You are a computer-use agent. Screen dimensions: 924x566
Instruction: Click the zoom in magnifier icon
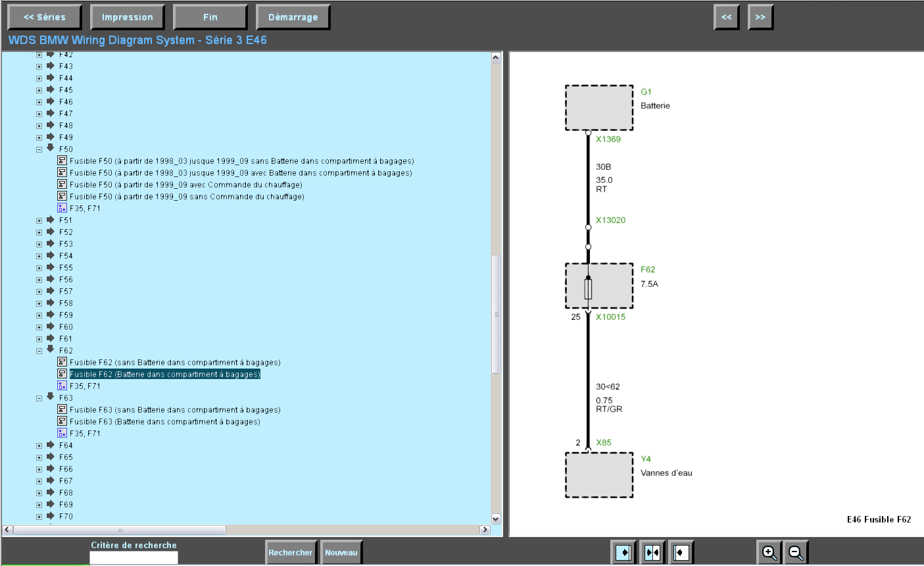(769, 552)
